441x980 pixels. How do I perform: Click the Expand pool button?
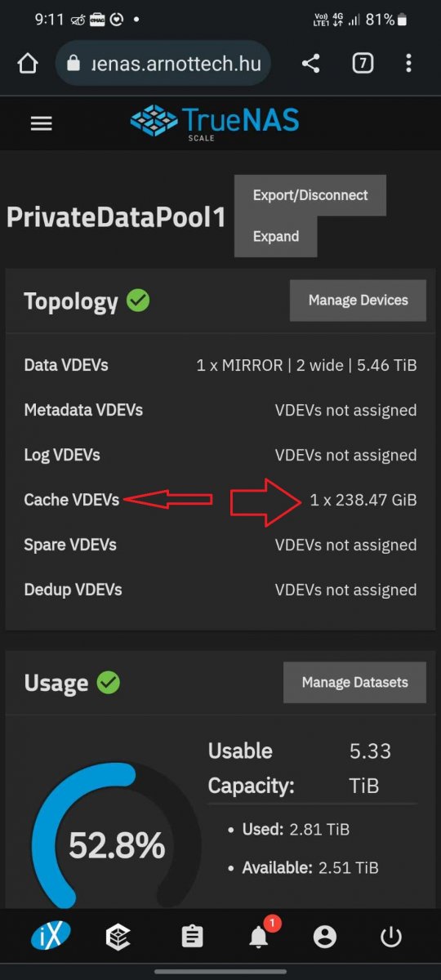tap(276, 236)
